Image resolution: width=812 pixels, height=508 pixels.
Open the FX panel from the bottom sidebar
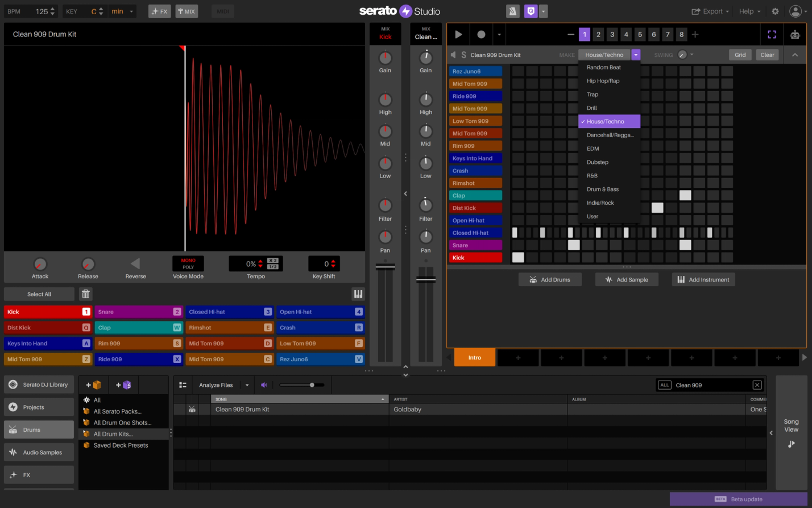tap(38, 474)
